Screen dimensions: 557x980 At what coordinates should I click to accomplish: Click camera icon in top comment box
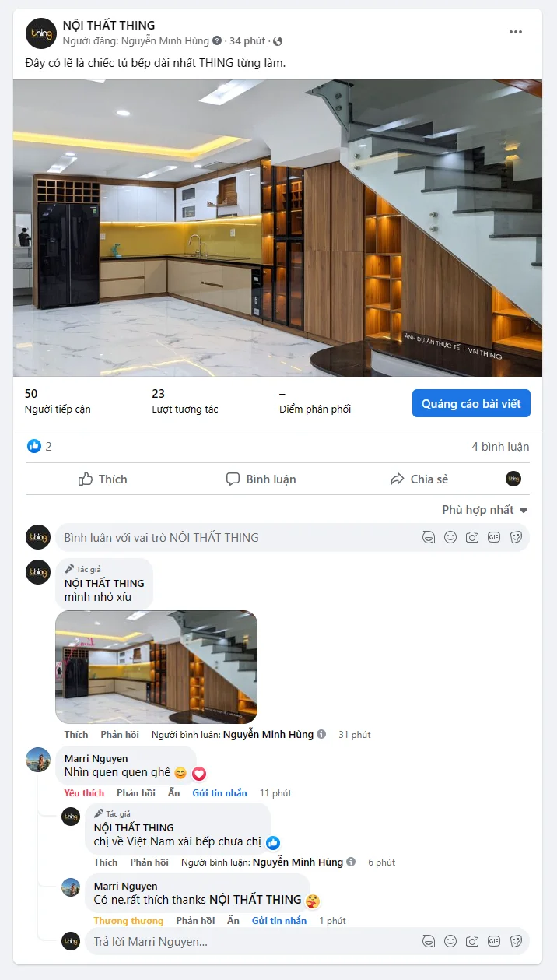pos(472,537)
